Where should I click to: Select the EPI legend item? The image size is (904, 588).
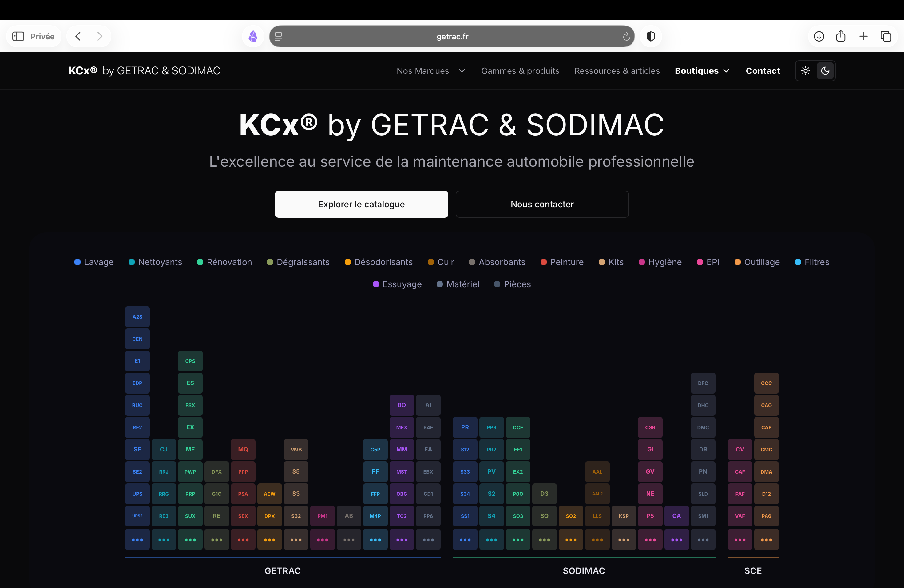pyautogui.click(x=708, y=262)
